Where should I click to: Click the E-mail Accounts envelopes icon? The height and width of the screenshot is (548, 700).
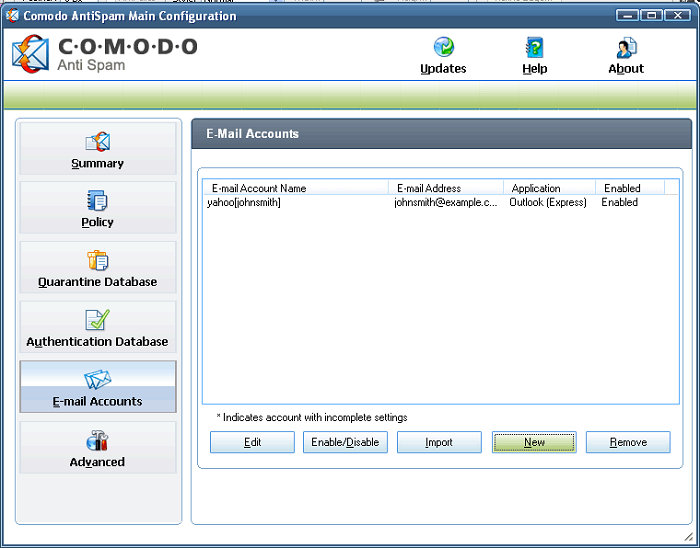click(x=98, y=379)
